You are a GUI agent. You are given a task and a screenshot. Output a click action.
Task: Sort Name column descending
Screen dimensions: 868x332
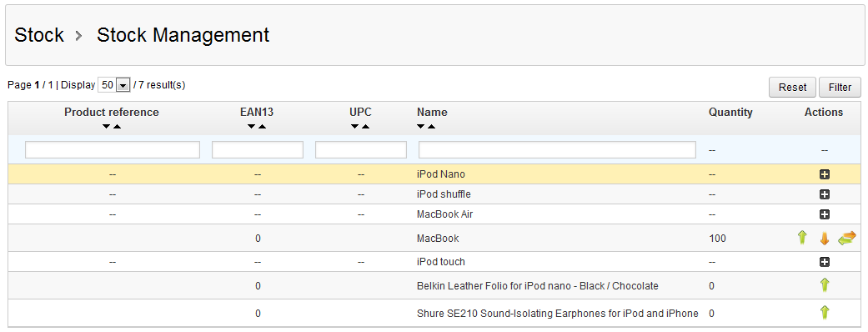point(421,127)
